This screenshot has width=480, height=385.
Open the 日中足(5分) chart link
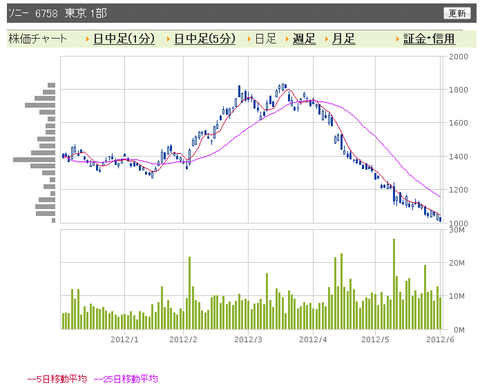[205, 39]
